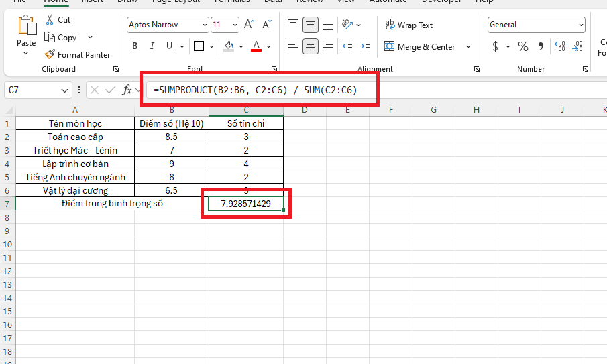Open Number format dialog launcher
Viewport: 607px width, 364px height.
click(586, 69)
